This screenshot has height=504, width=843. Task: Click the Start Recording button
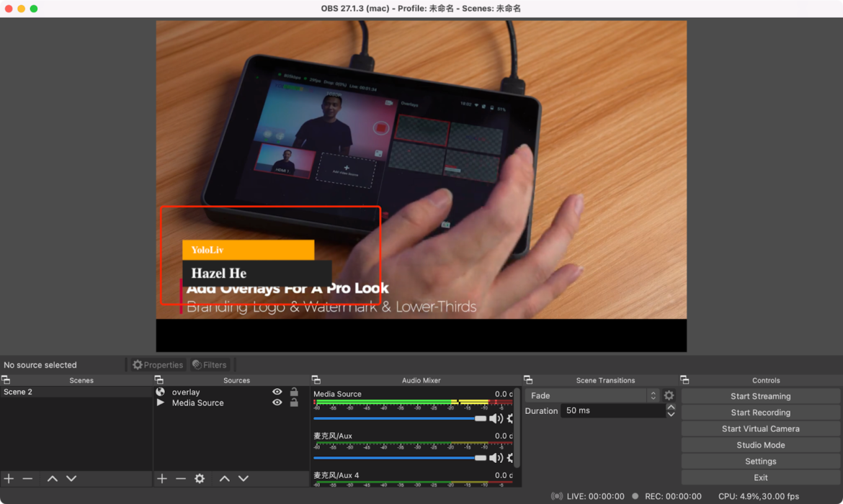pyautogui.click(x=760, y=412)
